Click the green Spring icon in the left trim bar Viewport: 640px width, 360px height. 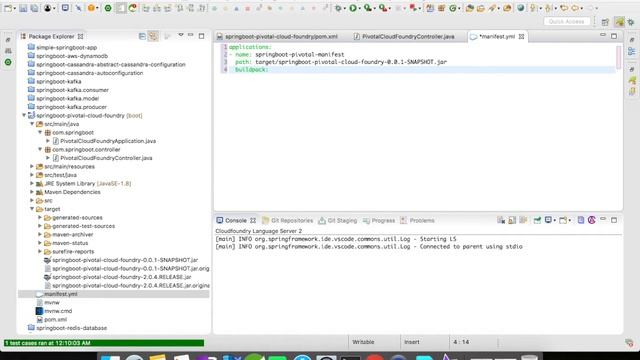[x=8, y=62]
